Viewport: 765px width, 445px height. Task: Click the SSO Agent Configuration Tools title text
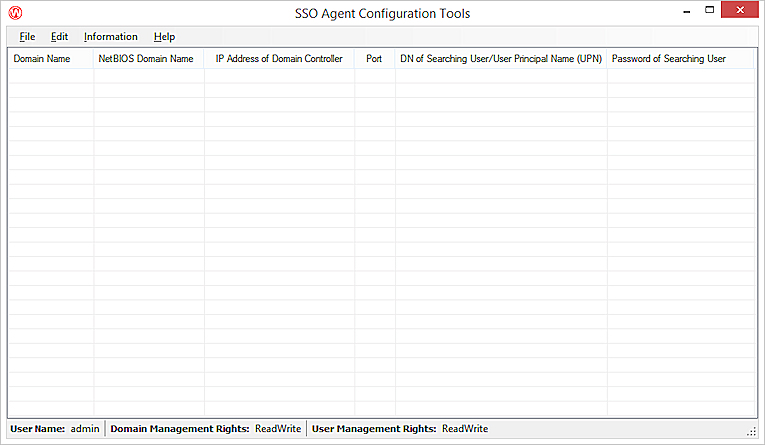[384, 14]
